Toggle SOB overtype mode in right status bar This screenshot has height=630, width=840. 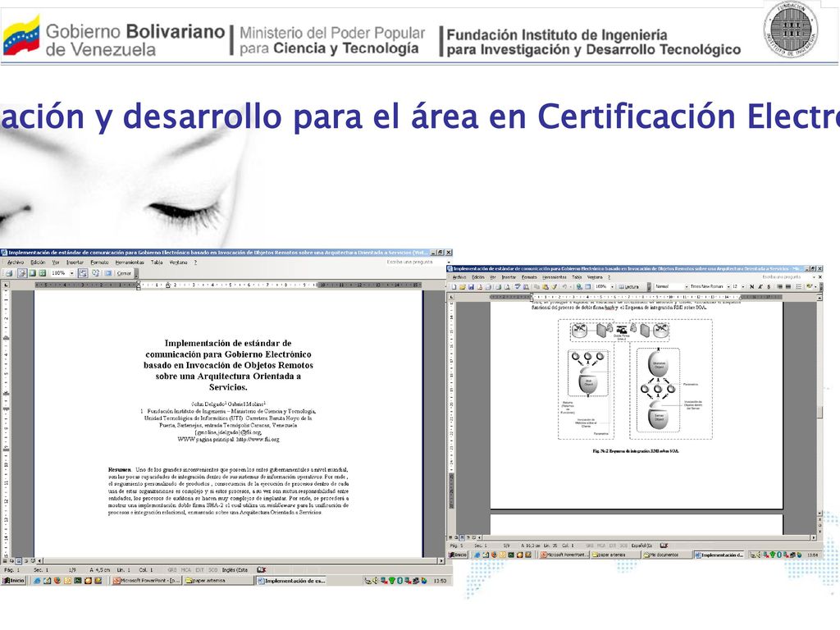click(623, 546)
